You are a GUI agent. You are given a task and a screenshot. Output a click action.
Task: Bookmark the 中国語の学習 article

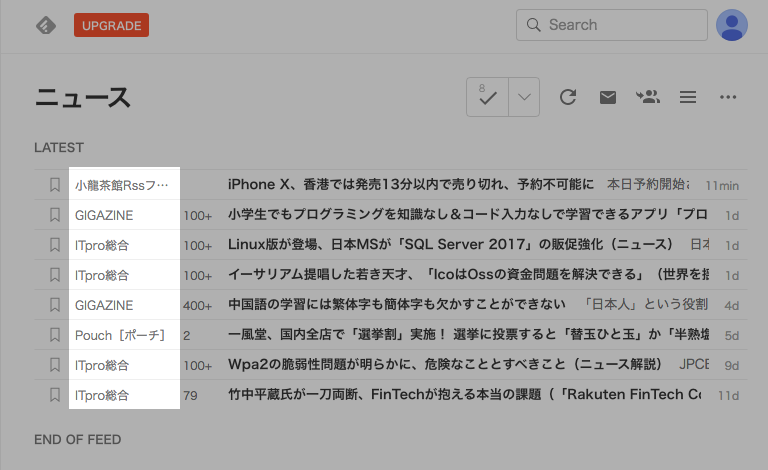point(55,305)
